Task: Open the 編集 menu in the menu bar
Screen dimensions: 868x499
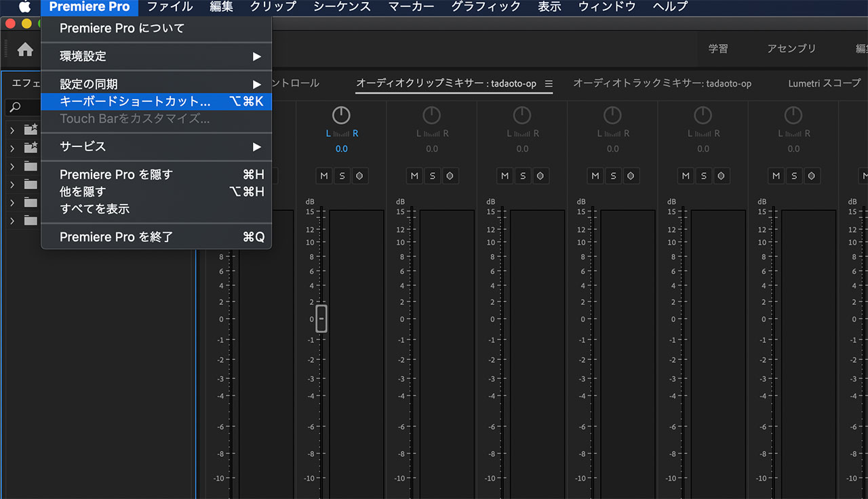Action: [x=222, y=7]
